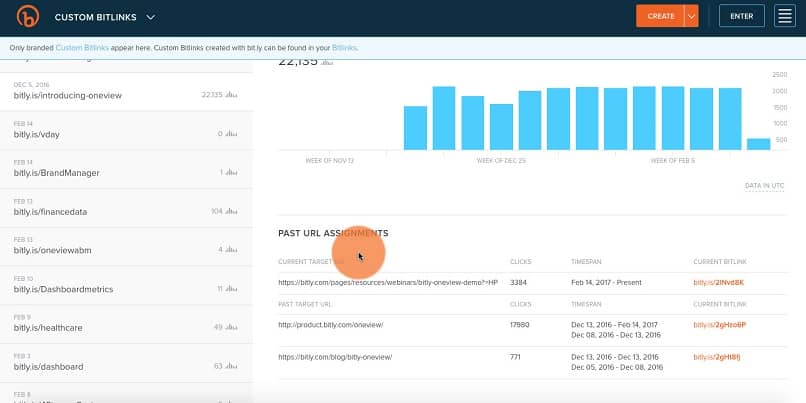Click stats icon in bitly.is/financedata row

(231, 211)
